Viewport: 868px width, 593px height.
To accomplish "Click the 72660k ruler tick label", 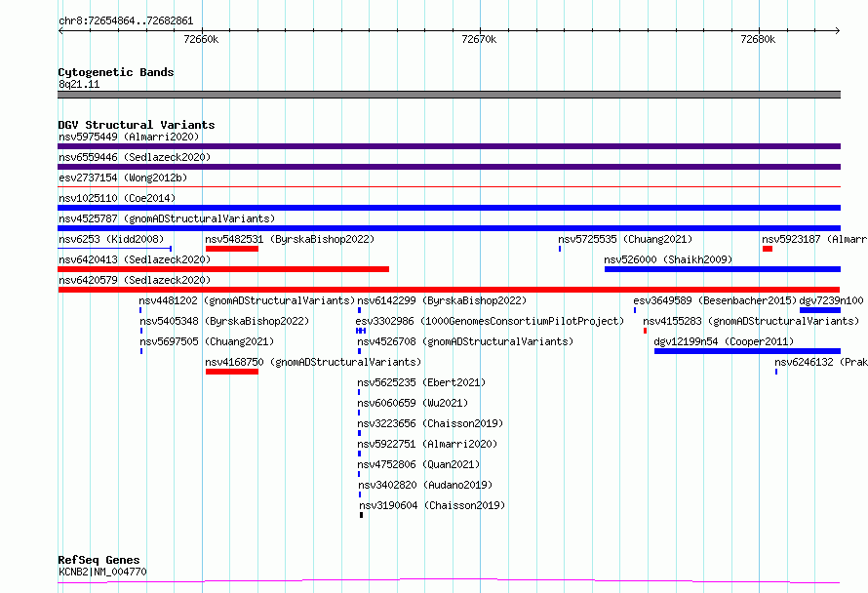I will 201,39.
